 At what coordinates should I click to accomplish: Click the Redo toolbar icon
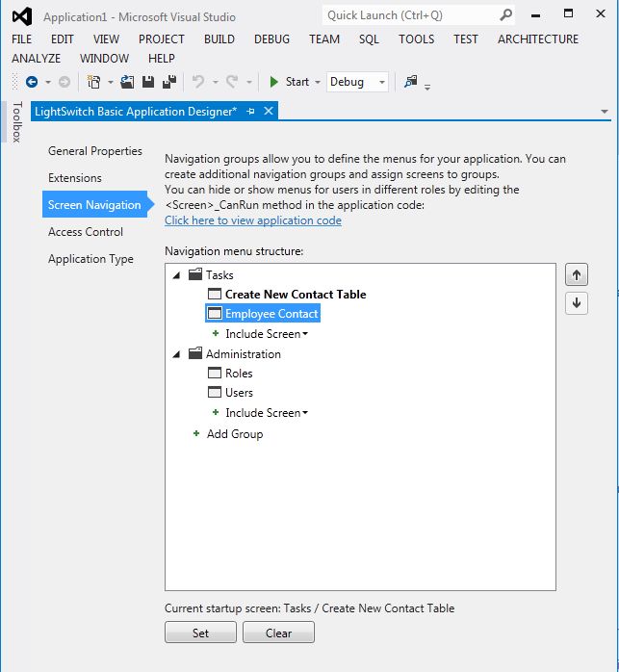pyautogui.click(x=232, y=82)
